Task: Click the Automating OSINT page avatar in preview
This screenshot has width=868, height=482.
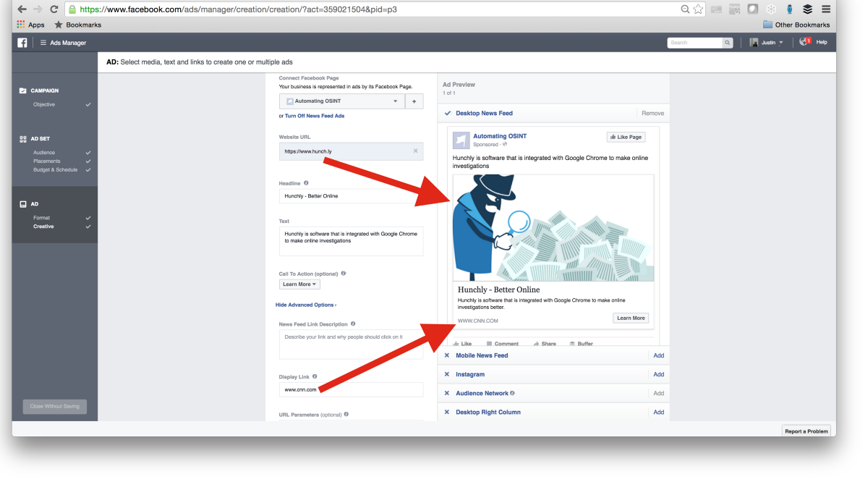Action: [461, 140]
